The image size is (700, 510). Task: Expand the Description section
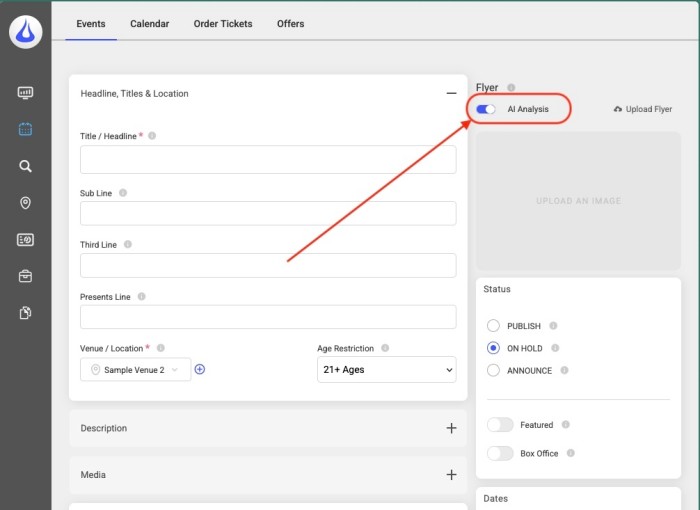click(x=451, y=428)
